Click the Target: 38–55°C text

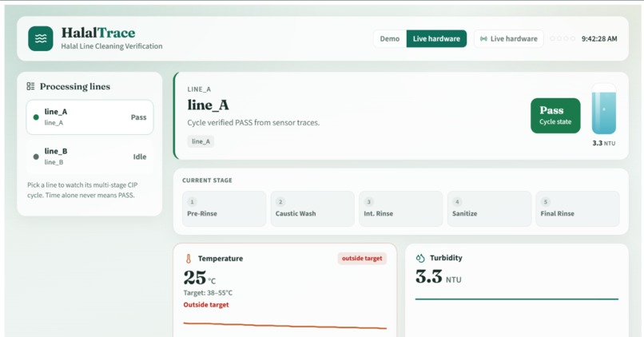tap(208, 292)
